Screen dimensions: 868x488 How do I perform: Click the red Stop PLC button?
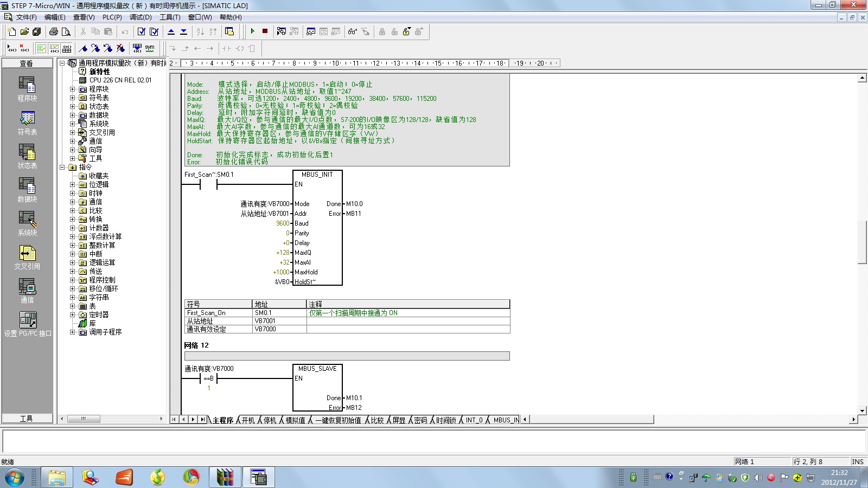click(x=265, y=31)
